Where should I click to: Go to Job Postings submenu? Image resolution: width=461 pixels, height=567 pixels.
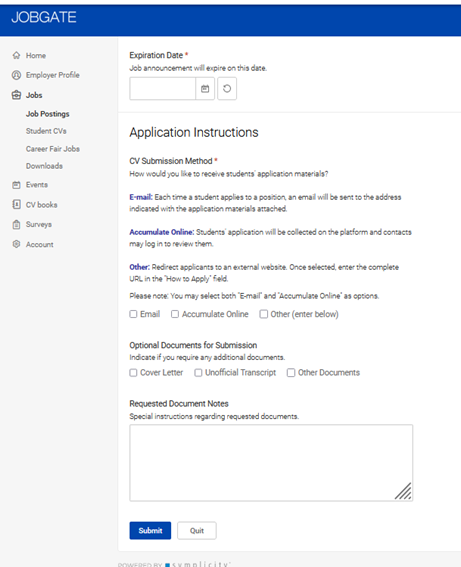47,114
